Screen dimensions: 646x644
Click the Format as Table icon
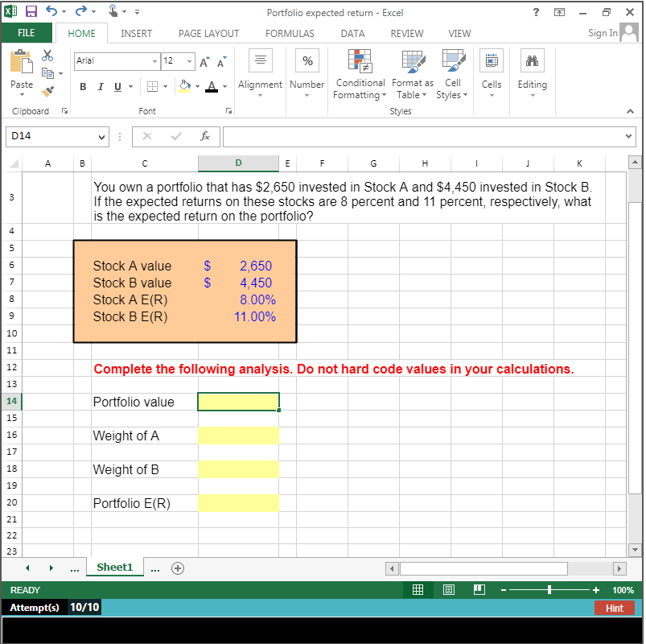(412, 74)
